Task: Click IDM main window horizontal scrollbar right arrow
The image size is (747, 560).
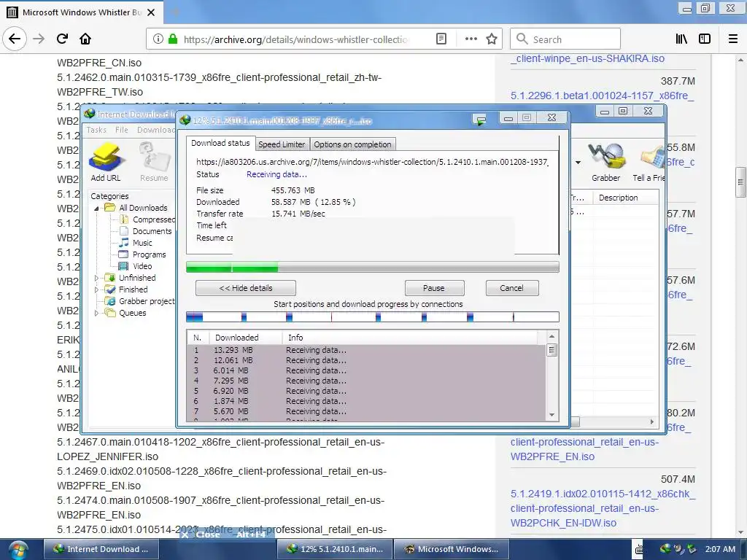Action: [652, 421]
